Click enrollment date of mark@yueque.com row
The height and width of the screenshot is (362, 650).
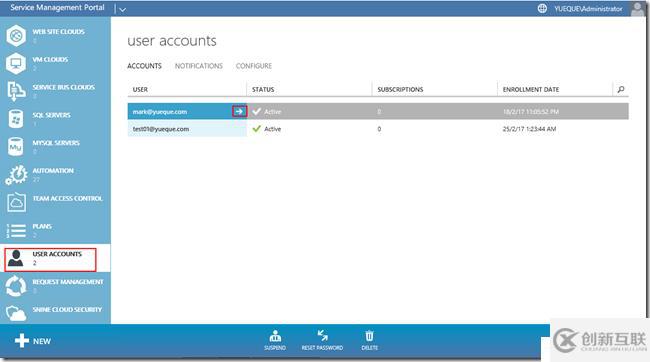[x=530, y=112]
